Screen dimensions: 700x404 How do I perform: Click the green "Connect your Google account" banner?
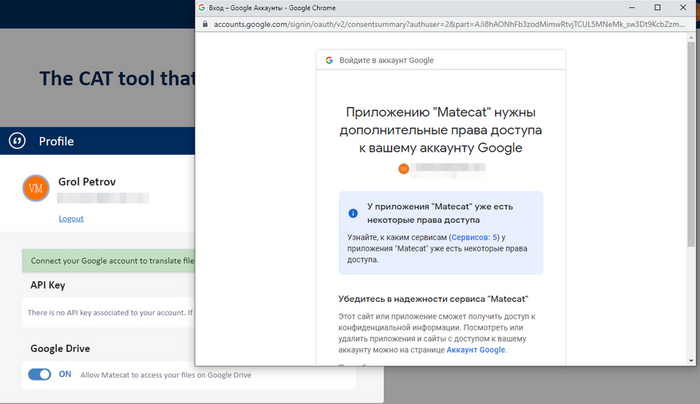pos(108,261)
